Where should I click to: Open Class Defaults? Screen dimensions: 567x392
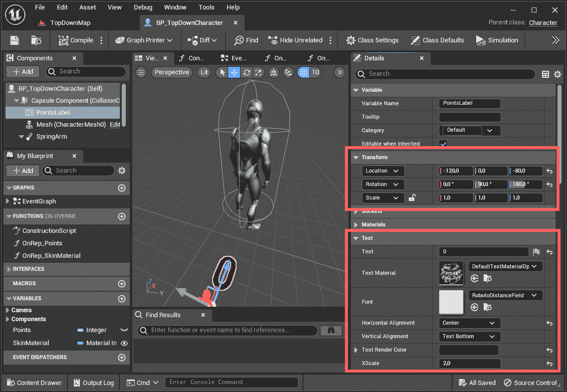coord(437,40)
